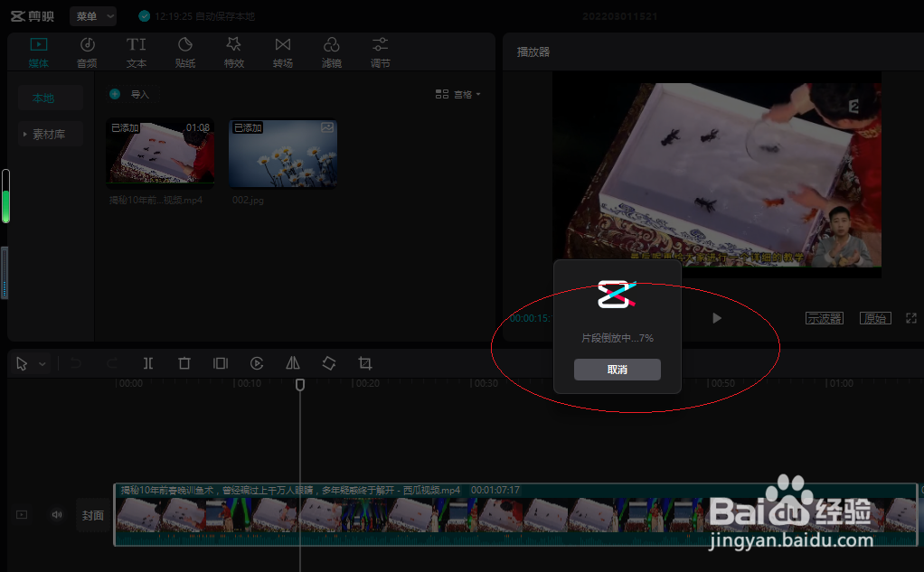The width and height of the screenshot is (924, 572).
Task: Mute the main track audio
Action: [57, 515]
